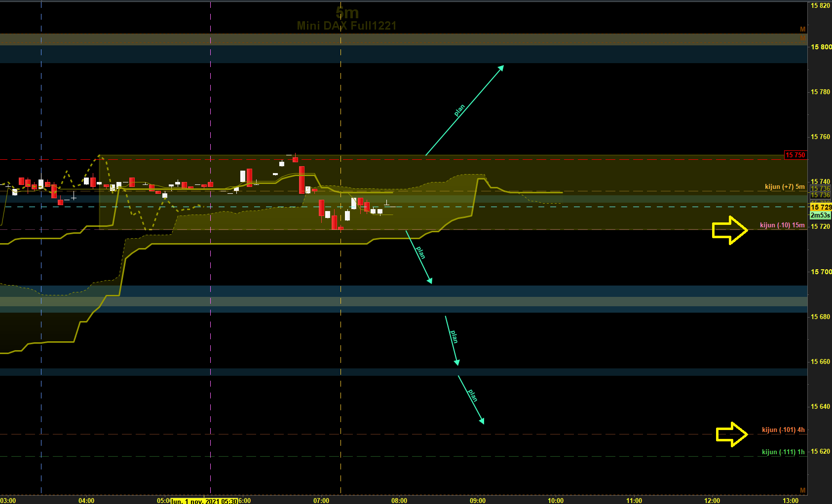
Task: Click the red 15 750 price tag
Action: (x=795, y=155)
